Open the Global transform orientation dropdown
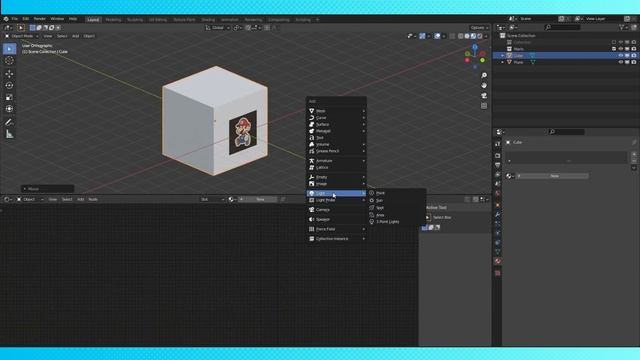 218,28
